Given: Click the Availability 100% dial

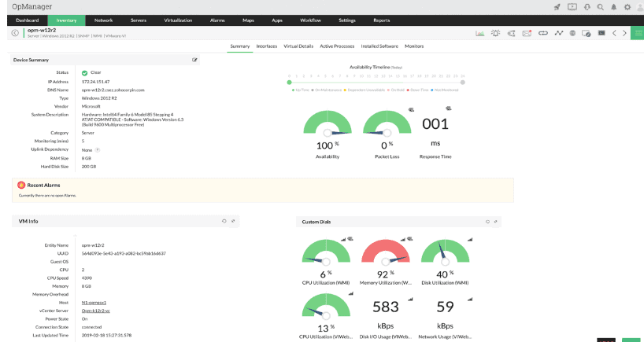Looking at the screenshot, I should (x=328, y=123).
